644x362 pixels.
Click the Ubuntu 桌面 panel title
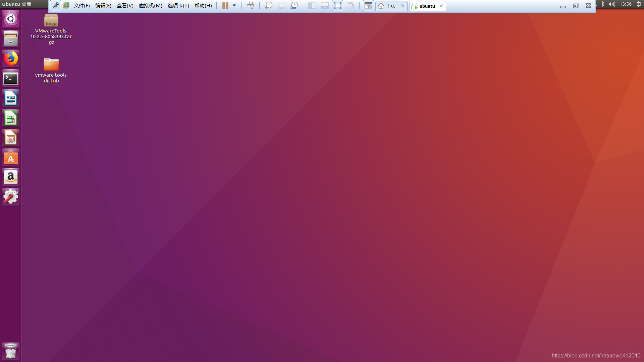point(17,4)
